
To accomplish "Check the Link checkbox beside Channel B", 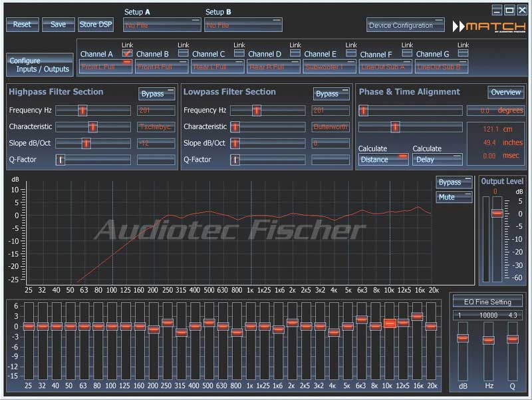I will click(184, 53).
